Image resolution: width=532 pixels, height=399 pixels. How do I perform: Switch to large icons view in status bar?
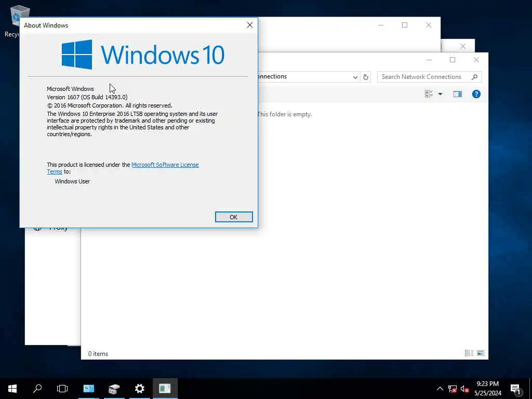[481, 353]
